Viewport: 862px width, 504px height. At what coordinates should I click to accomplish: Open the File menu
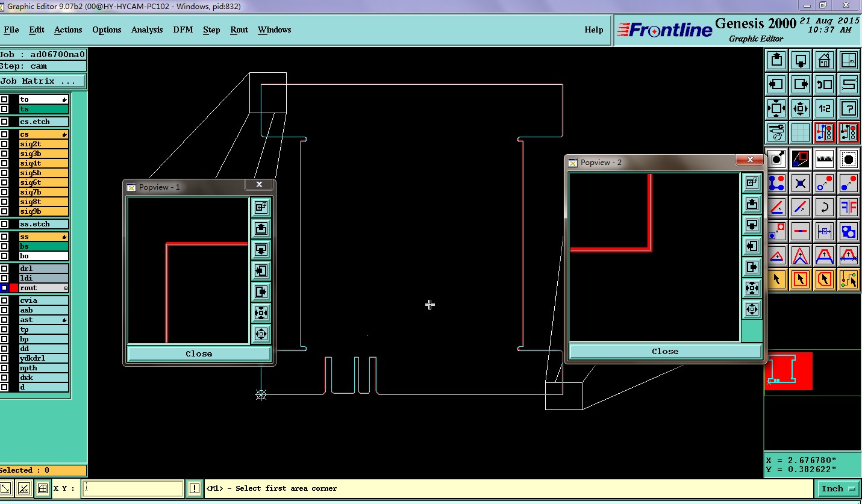[x=11, y=30]
